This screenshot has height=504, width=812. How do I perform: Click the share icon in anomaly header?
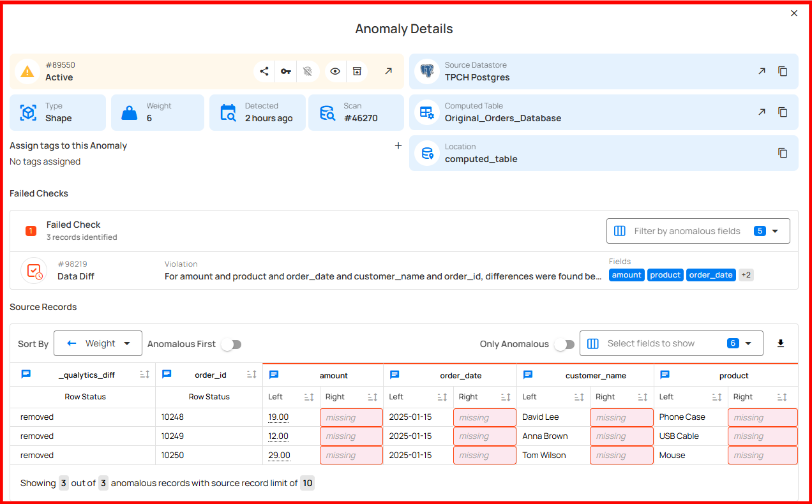click(264, 71)
